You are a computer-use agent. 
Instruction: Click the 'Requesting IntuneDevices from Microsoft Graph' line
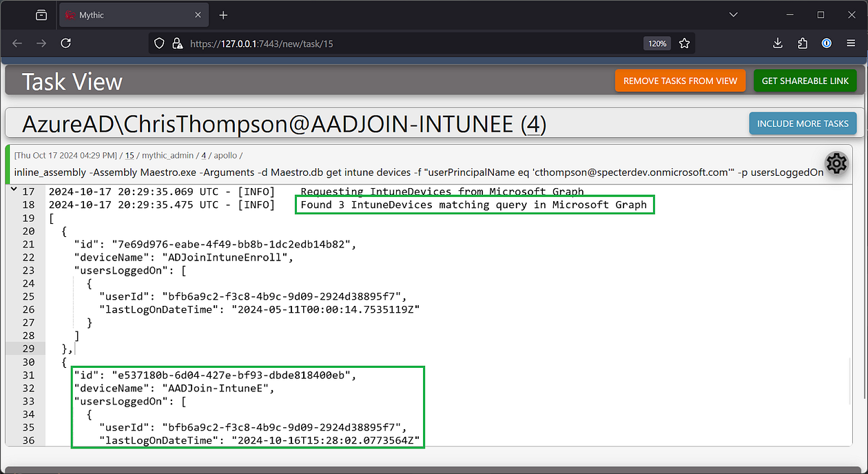[x=442, y=192]
